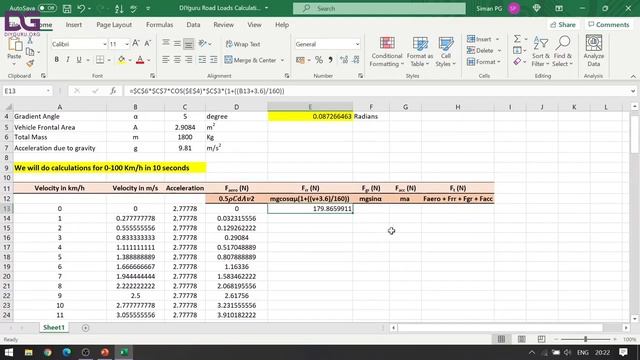Viewport: 640px width, 360px height.
Task: Click the Orientation icon
Action: [x=202, y=43]
